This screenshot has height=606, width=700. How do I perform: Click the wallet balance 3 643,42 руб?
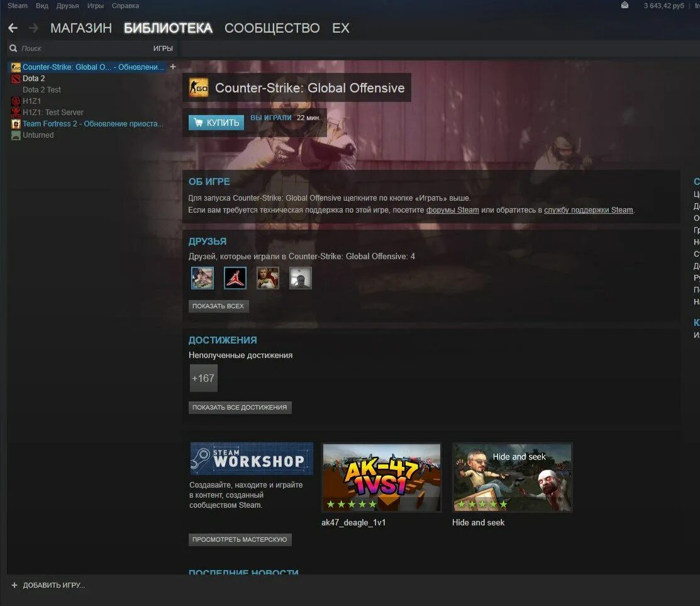[x=664, y=6]
